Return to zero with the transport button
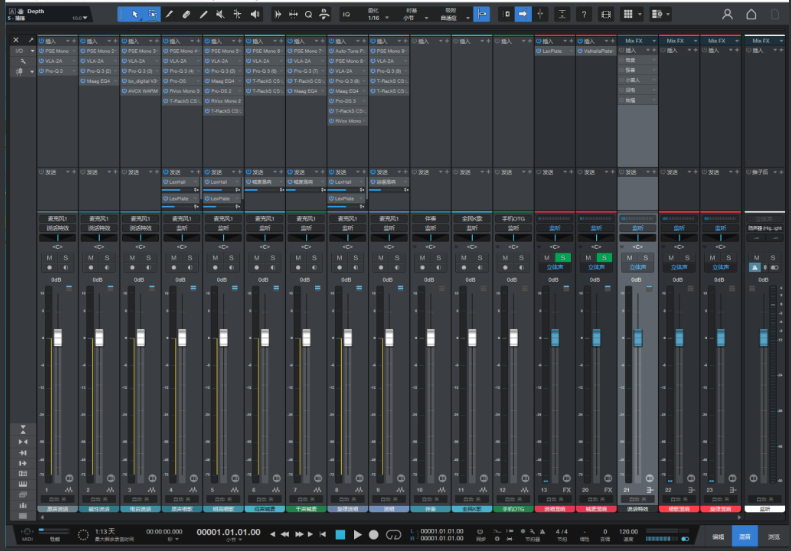791x551 pixels. [x=323, y=534]
